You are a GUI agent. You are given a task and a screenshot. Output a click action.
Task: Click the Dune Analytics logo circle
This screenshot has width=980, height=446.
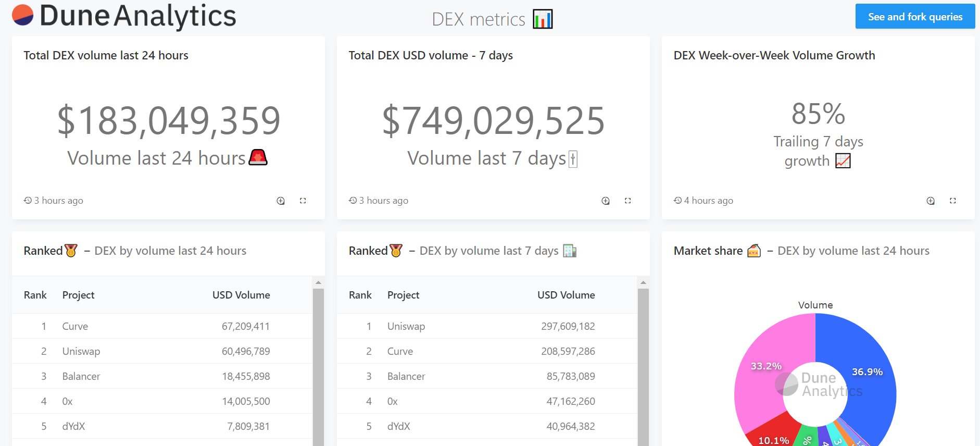point(22,15)
